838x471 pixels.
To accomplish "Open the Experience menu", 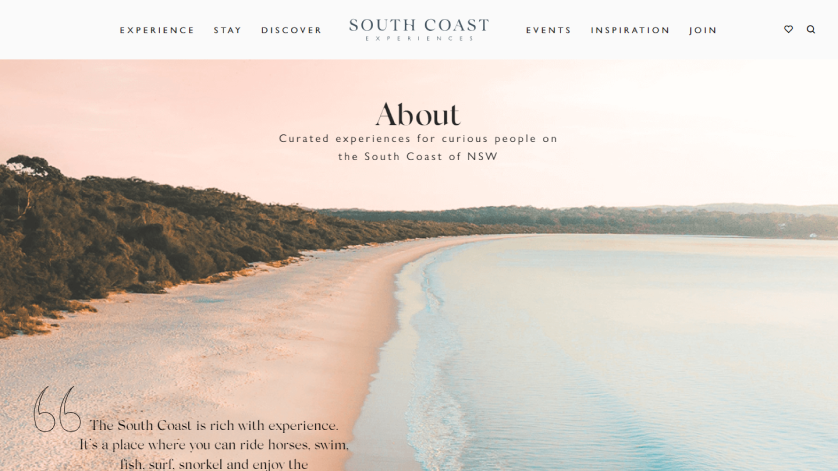I will (x=157, y=30).
